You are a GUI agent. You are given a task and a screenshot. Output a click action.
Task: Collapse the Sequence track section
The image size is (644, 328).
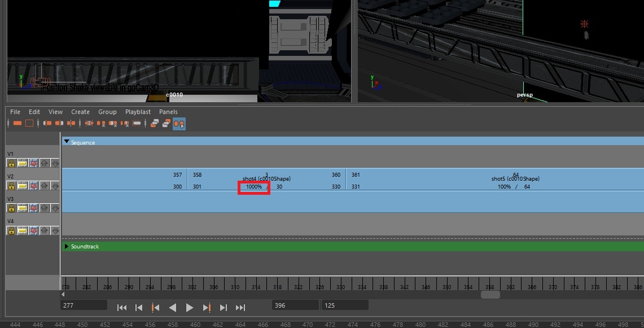(67, 142)
